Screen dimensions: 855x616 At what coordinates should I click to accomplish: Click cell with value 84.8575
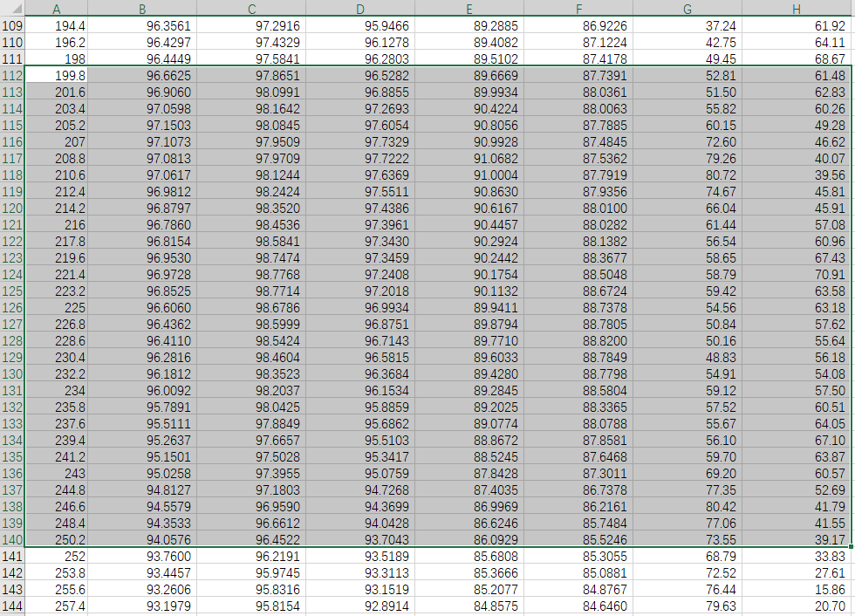(469, 606)
